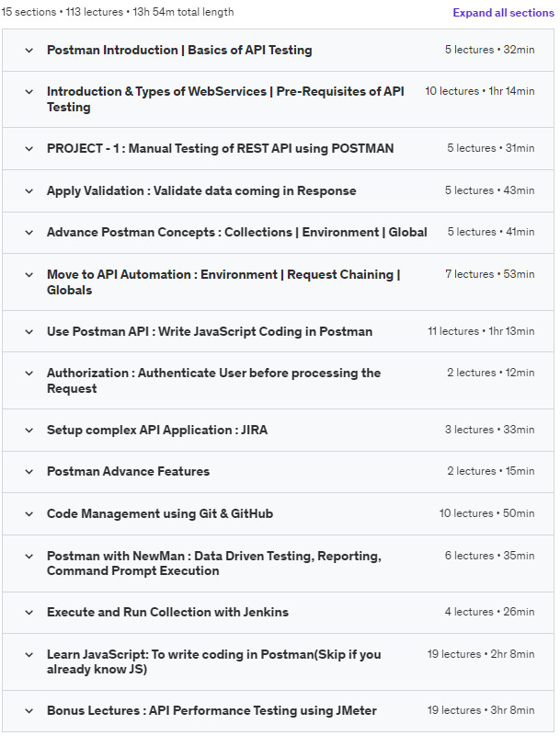Image resolution: width=560 pixels, height=736 pixels.
Task: Click '3 lectures • 33min' duration text
Action: click(489, 430)
